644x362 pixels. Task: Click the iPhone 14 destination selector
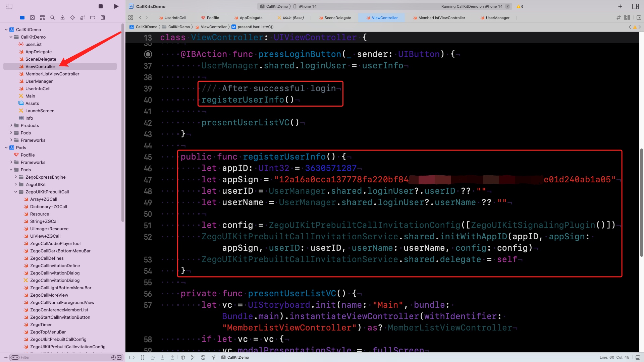(x=305, y=6)
